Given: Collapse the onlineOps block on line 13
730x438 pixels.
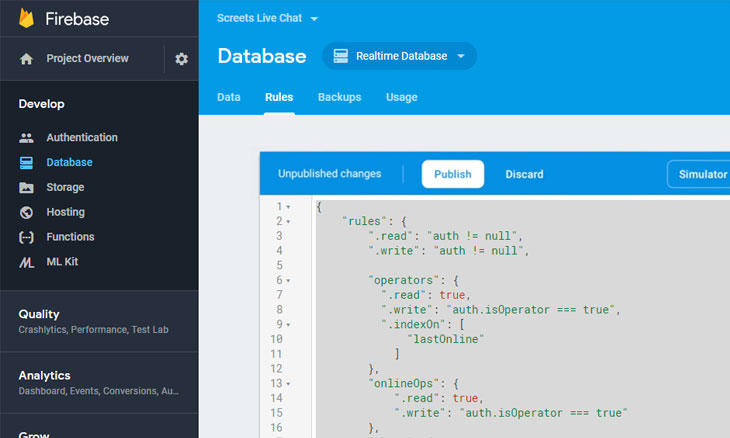Looking at the screenshot, I should (288, 384).
